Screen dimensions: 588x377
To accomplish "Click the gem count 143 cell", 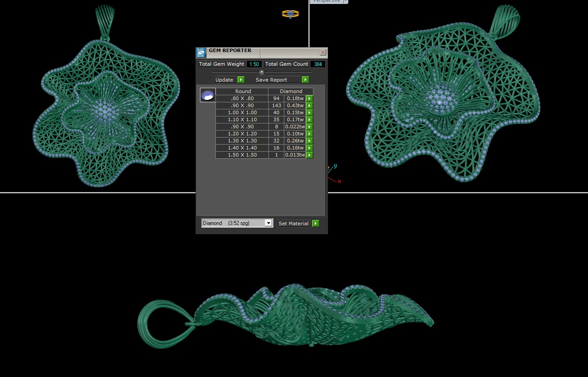I will [276, 105].
